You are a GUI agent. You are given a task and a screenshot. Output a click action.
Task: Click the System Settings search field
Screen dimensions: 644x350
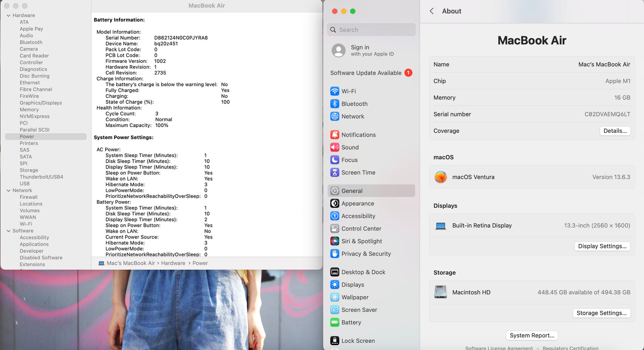pyautogui.click(x=371, y=30)
